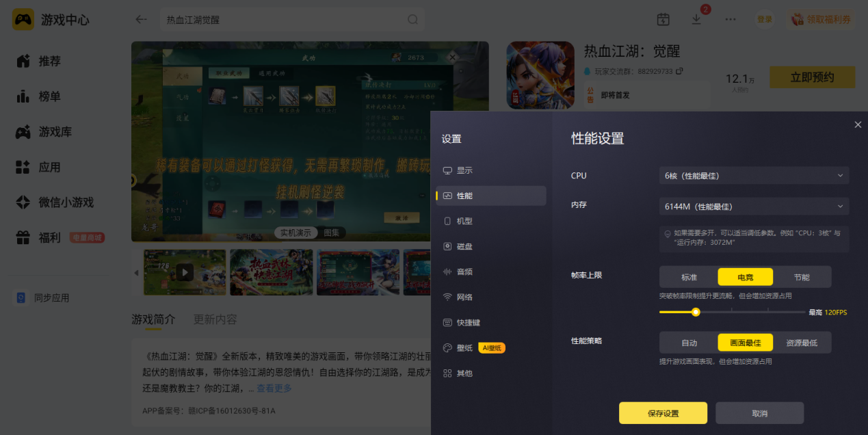Click the 登录 login avatar

[765, 19]
